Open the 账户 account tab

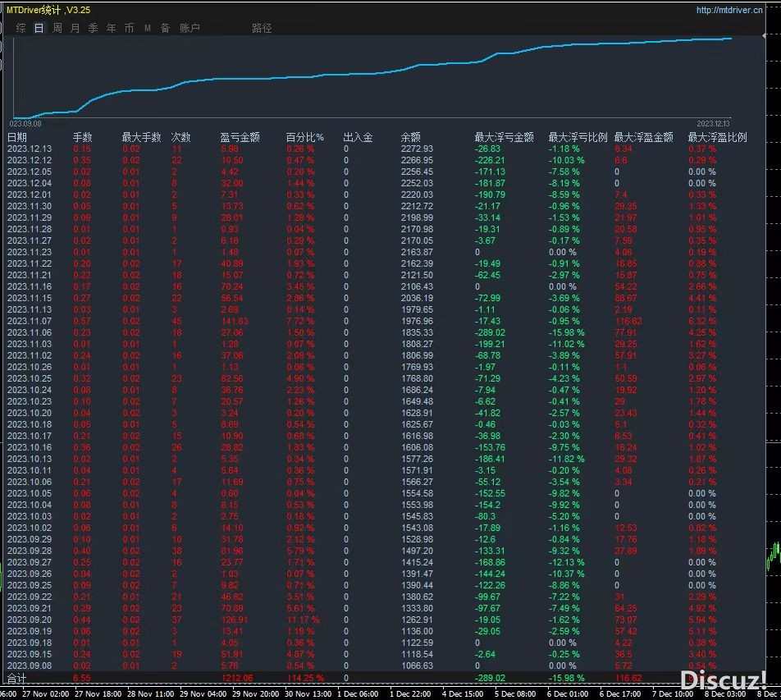tap(190, 28)
